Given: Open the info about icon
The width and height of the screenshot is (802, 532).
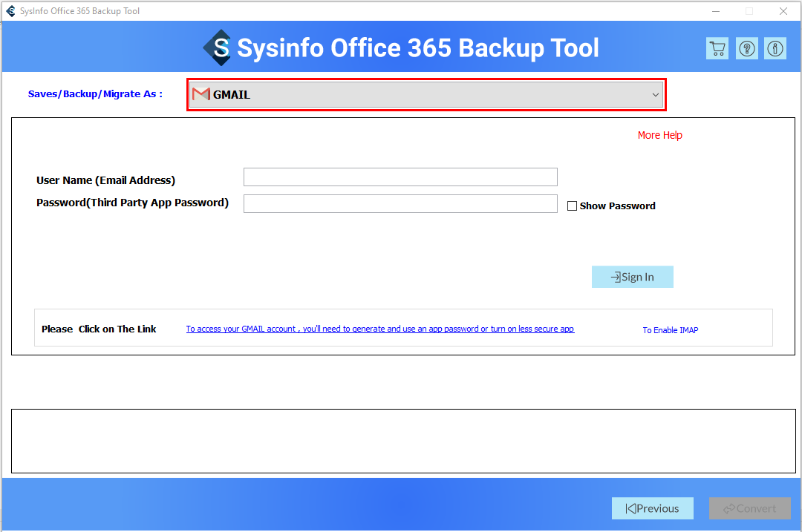Looking at the screenshot, I should click(775, 48).
